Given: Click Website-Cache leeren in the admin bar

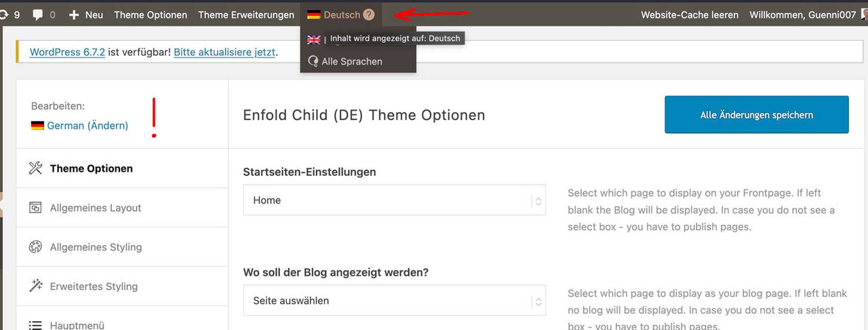Looking at the screenshot, I should pos(690,14).
